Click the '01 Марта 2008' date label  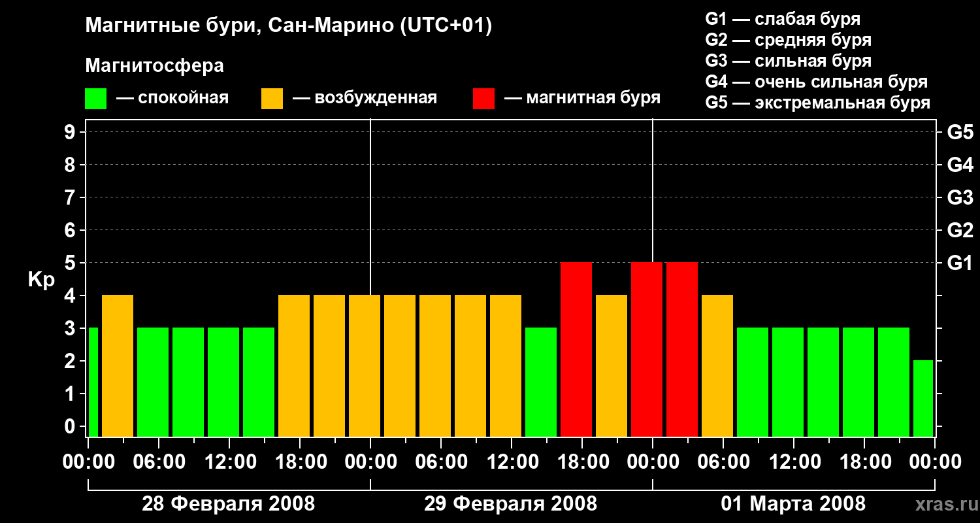click(x=793, y=504)
